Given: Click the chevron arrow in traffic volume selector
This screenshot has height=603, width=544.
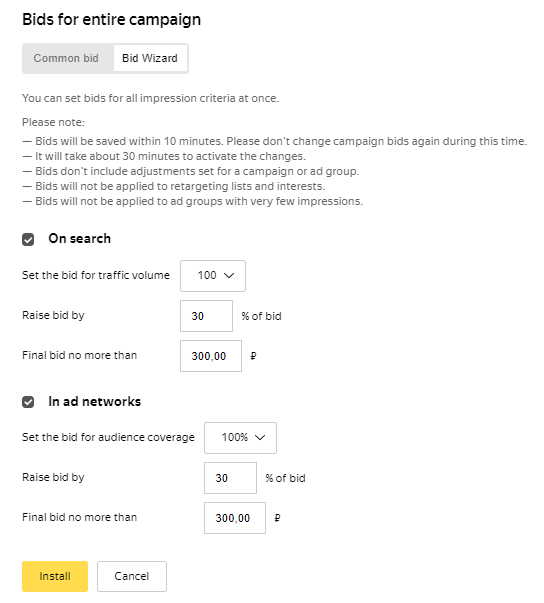Looking at the screenshot, I should [229, 275].
